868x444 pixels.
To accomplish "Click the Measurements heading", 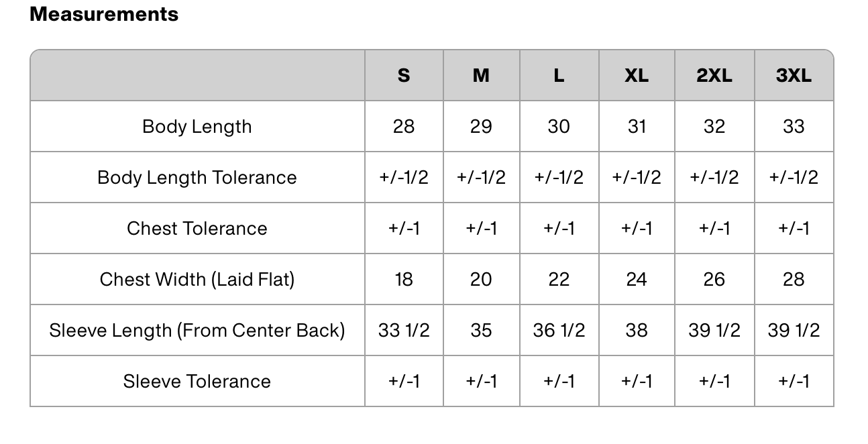I will click(104, 14).
